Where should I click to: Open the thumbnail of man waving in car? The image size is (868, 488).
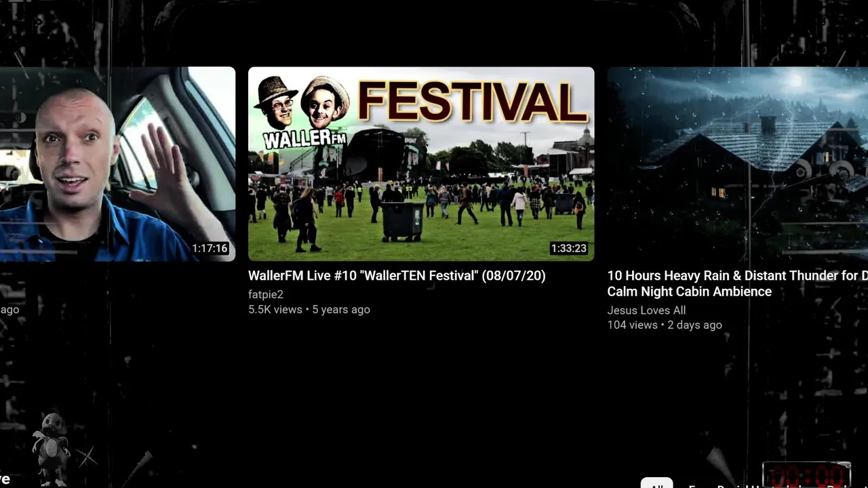click(x=117, y=163)
